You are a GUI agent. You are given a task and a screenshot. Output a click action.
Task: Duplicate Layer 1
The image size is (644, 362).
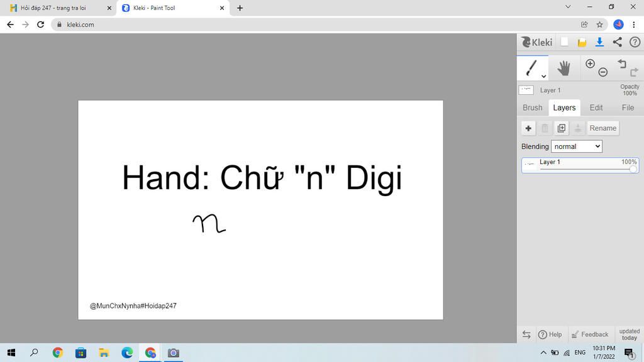tap(562, 128)
